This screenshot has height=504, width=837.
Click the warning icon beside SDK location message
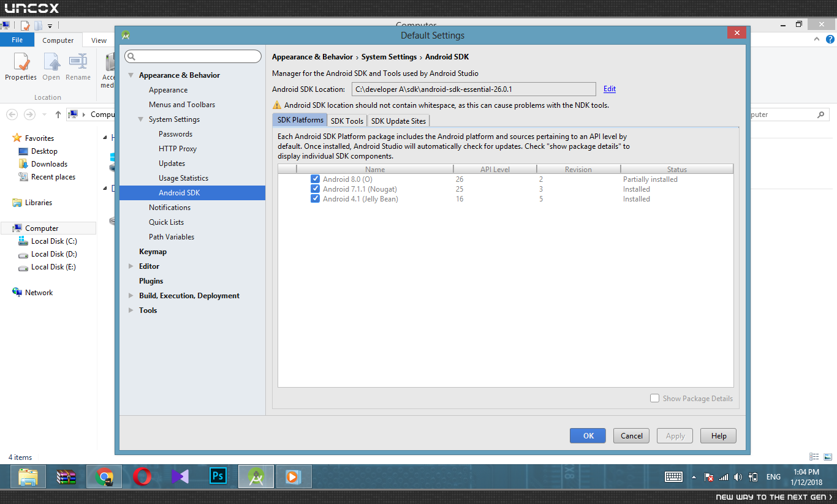coord(277,105)
